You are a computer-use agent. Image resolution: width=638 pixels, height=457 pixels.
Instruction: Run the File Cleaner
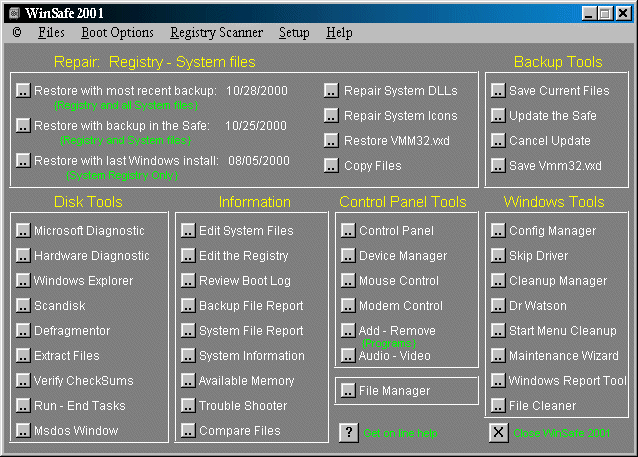click(x=498, y=405)
